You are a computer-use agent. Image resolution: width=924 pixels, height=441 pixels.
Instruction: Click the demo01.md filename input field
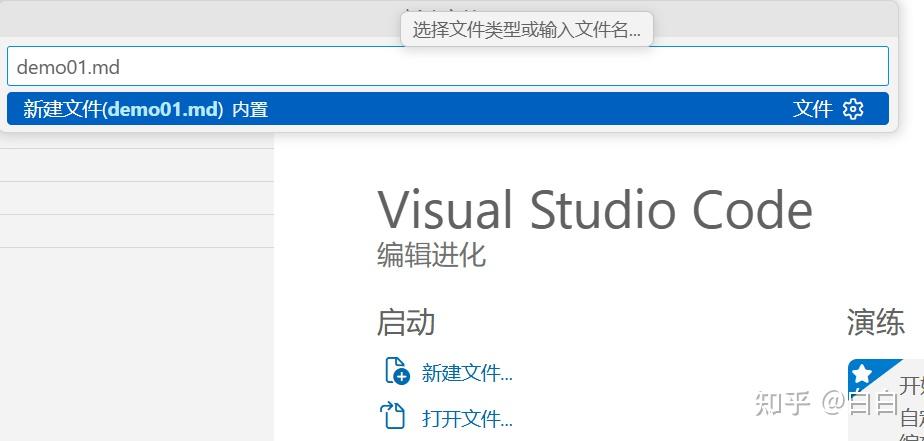447,67
